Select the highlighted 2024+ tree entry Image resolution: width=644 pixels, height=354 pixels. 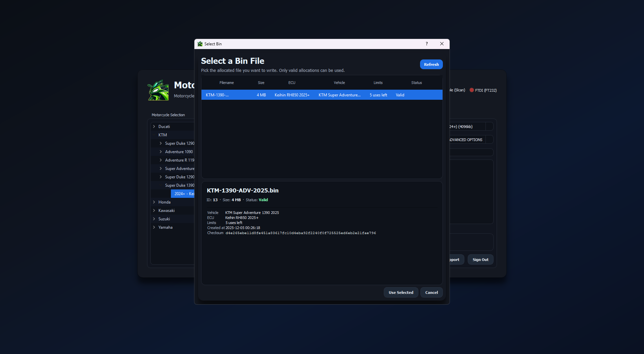click(x=183, y=194)
